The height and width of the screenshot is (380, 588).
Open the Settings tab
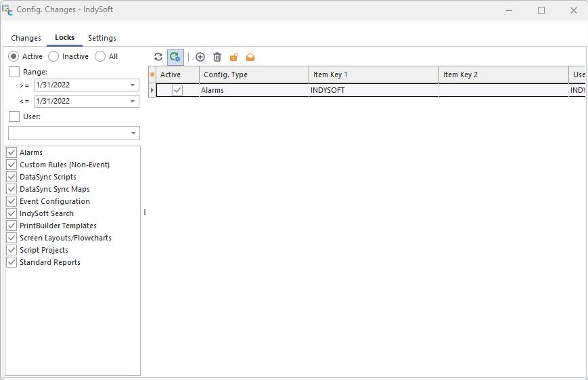pos(102,38)
